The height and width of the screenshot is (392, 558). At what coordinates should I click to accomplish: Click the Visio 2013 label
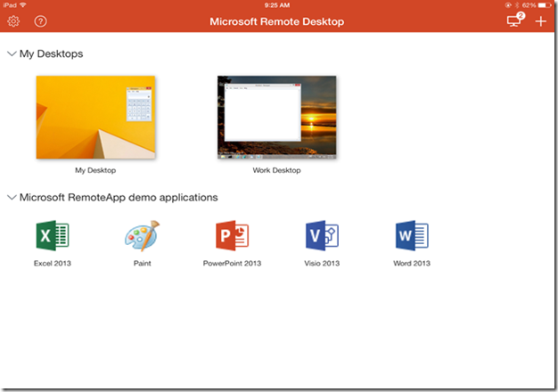pos(322,263)
